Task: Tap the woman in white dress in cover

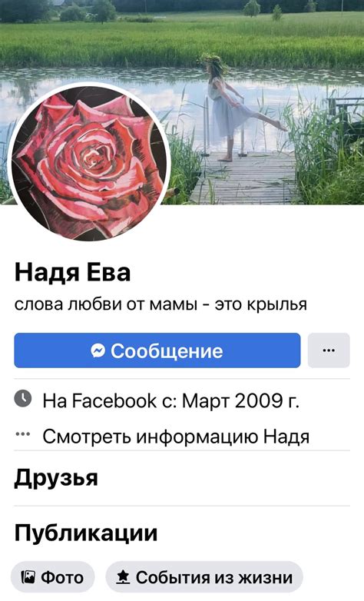Action: [x=230, y=109]
